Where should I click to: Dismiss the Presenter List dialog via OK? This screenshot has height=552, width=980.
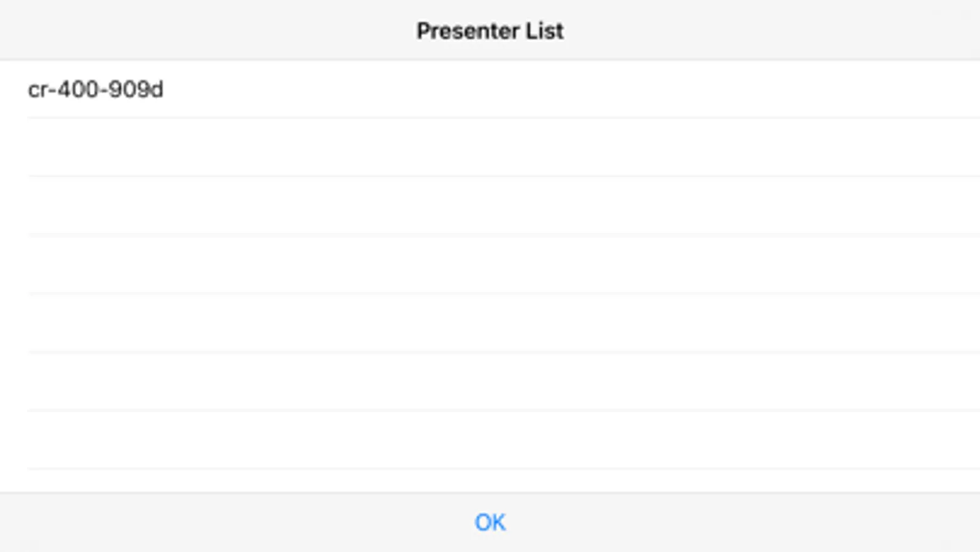click(x=490, y=523)
